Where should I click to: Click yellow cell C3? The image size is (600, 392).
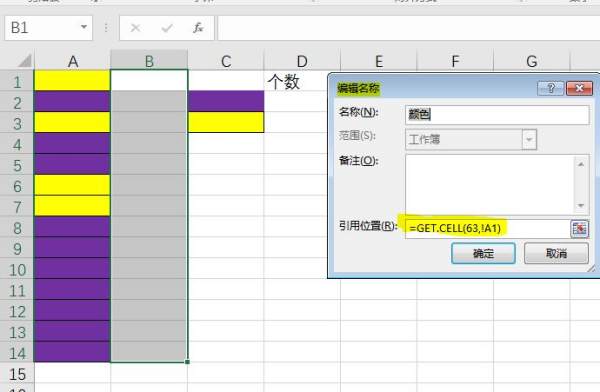click(226, 122)
